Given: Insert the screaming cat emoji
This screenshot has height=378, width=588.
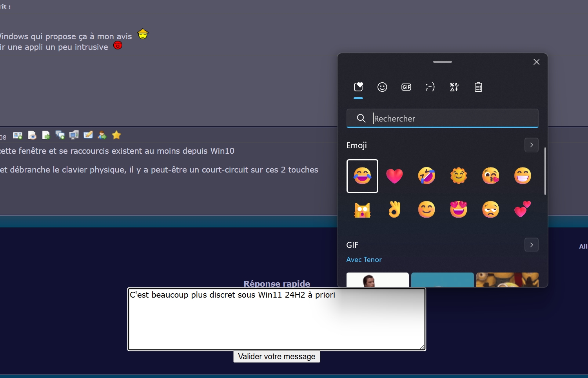Looking at the screenshot, I should [x=362, y=210].
